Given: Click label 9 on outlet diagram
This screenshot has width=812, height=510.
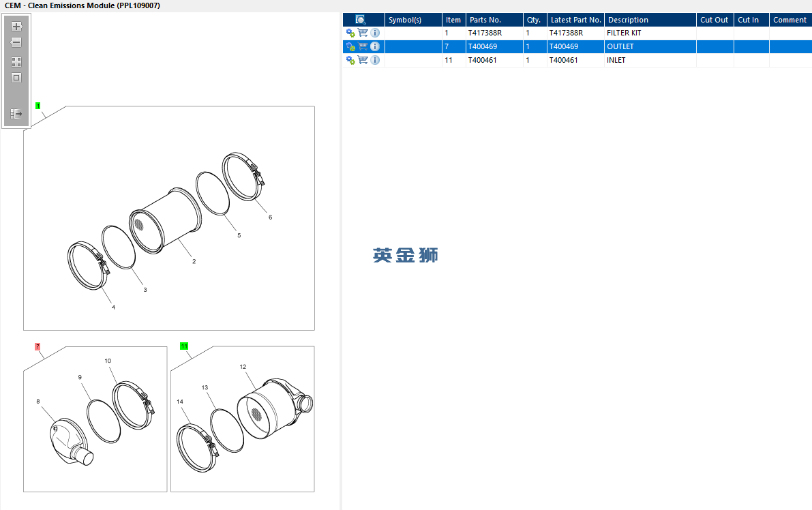Looking at the screenshot, I should [80, 378].
